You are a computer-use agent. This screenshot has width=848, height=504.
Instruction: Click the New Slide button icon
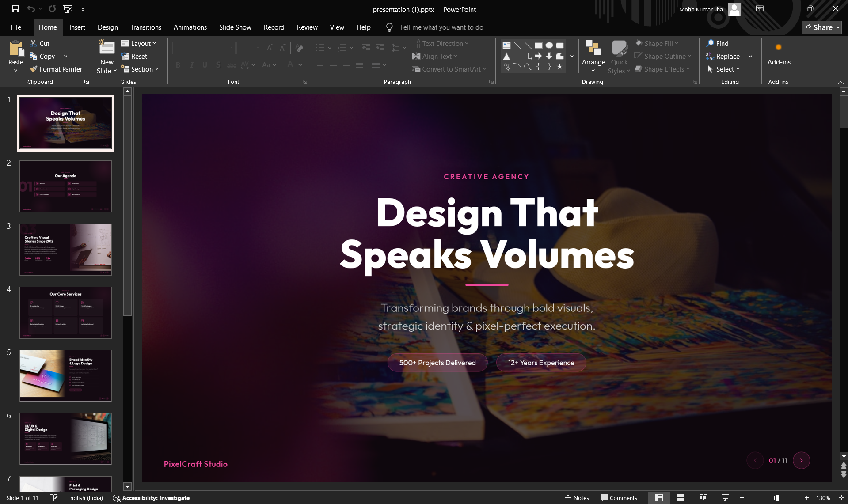coord(106,47)
